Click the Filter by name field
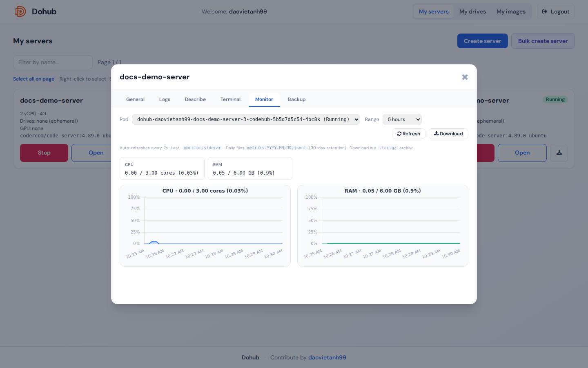Screen dimensions: 588x368 click(x=53, y=62)
